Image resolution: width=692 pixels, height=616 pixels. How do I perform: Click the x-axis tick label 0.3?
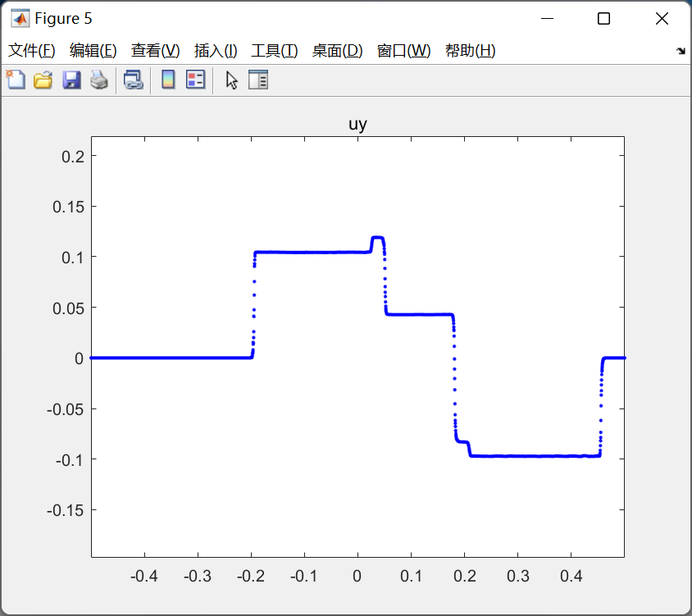coord(517,576)
